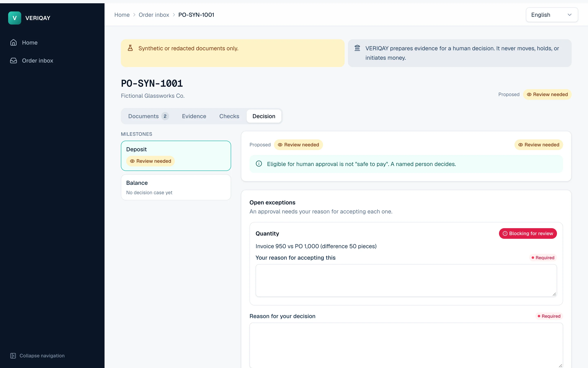
Task: Click the Quantity reason for accepting text area
Action: coord(406,280)
